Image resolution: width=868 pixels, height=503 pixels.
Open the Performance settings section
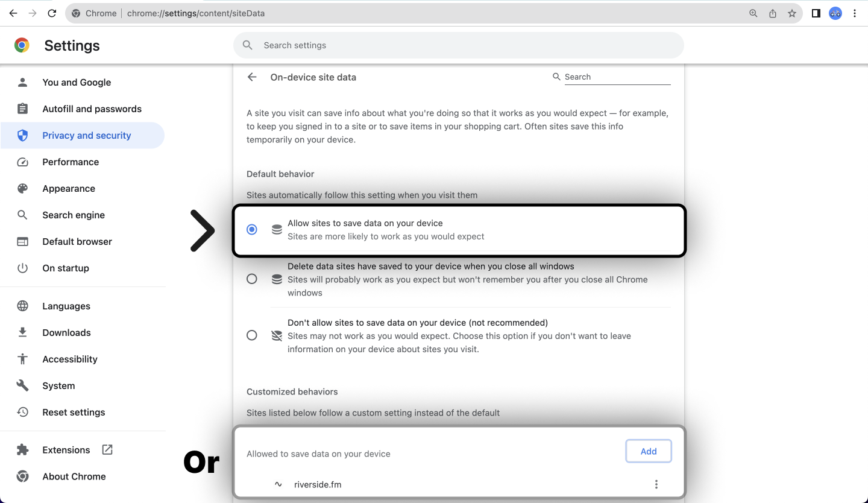pyautogui.click(x=71, y=162)
